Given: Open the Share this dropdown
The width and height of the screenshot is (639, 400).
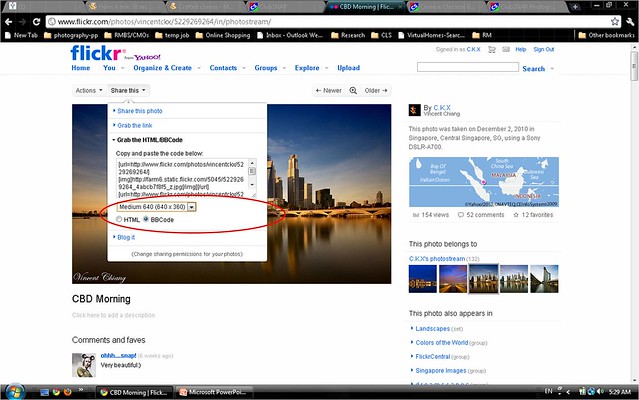Looking at the screenshot, I should click(128, 90).
